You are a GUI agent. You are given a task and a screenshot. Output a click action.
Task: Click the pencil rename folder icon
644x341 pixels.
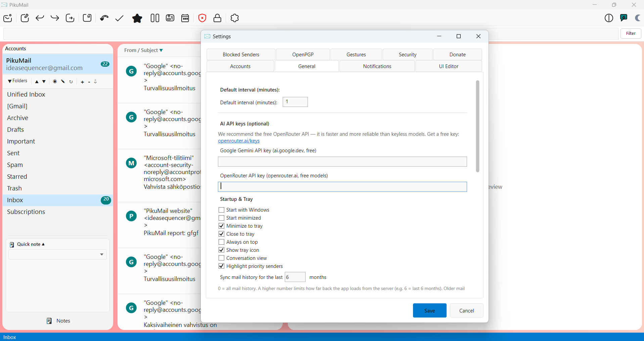63,81
